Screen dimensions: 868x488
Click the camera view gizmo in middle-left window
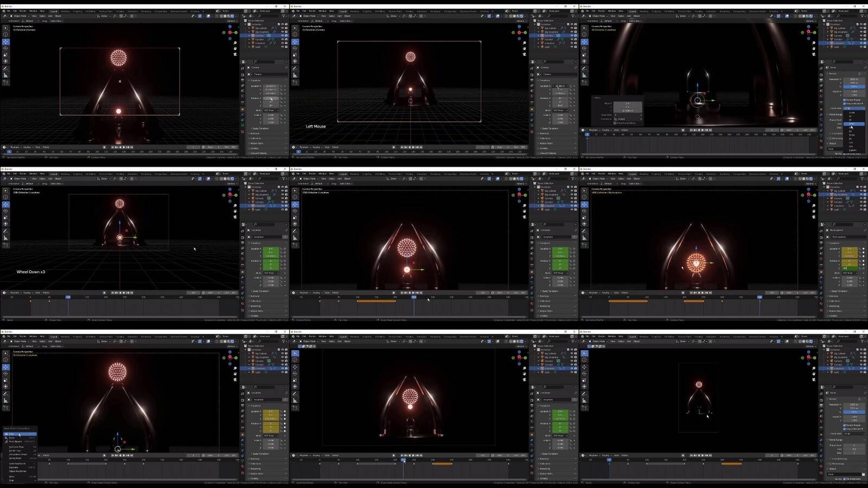235,216
